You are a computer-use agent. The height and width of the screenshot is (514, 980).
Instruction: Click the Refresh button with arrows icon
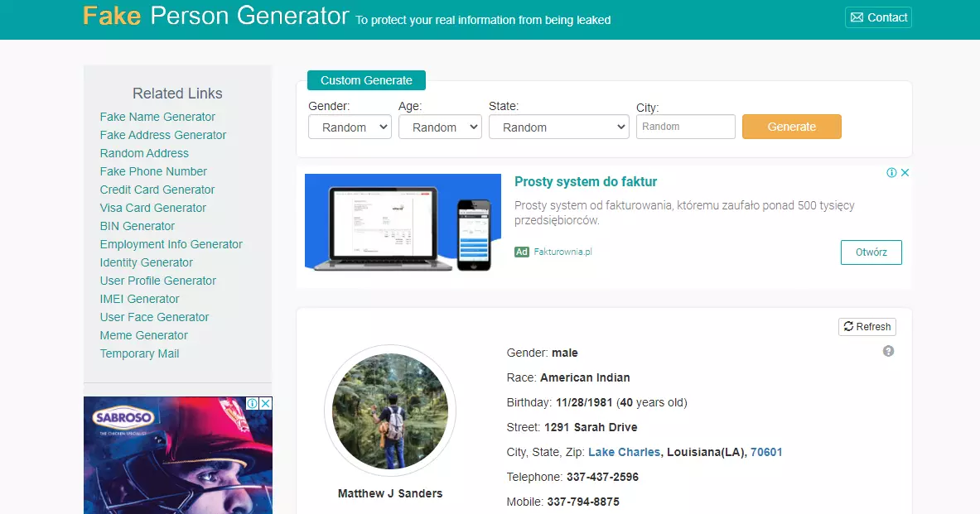867,327
